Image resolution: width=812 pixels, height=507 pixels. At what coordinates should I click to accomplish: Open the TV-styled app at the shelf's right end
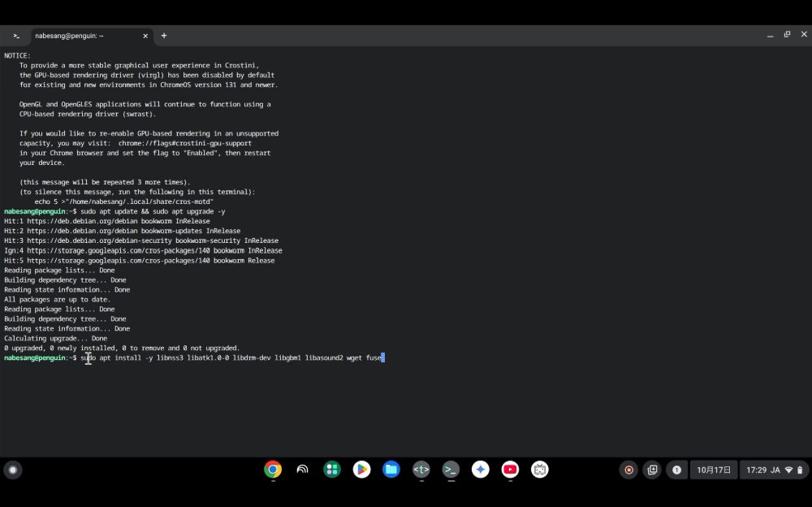pos(539,470)
